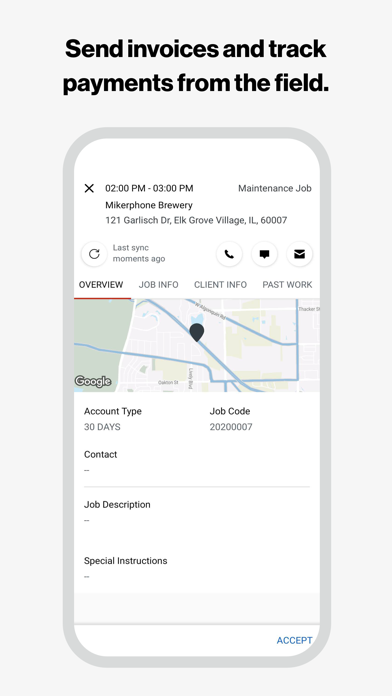Viewport: 392px width, 696px height.
Task: Call the client using the phone icon
Action: tap(229, 254)
